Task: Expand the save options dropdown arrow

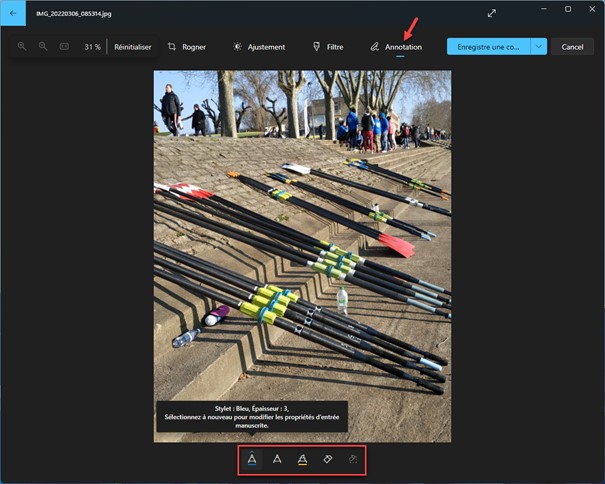Action: point(539,47)
